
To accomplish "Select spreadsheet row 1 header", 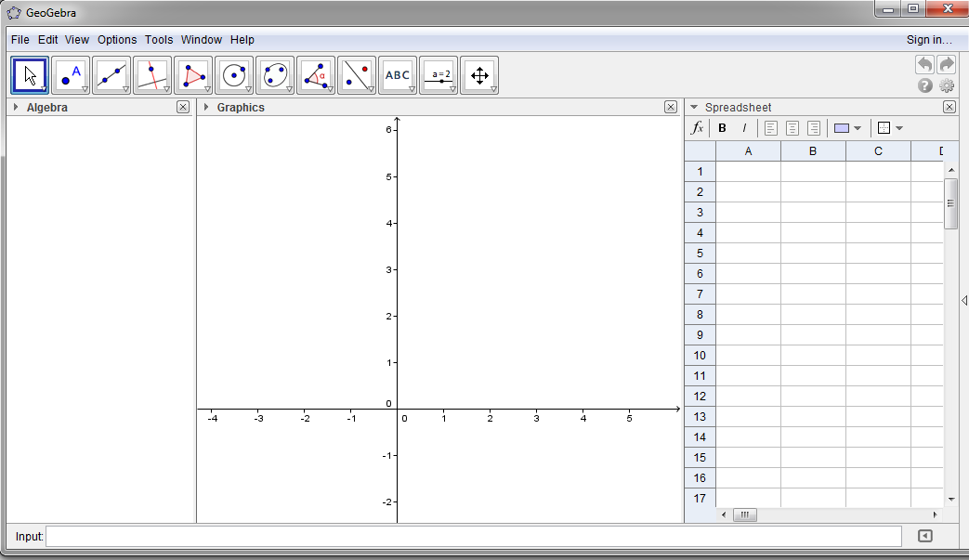I will click(x=700, y=172).
